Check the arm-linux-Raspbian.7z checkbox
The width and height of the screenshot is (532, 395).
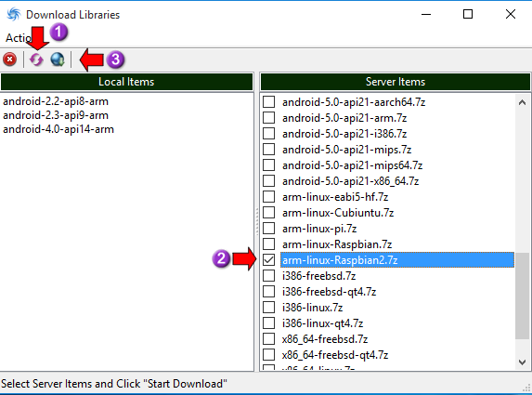[x=268, y=244]
